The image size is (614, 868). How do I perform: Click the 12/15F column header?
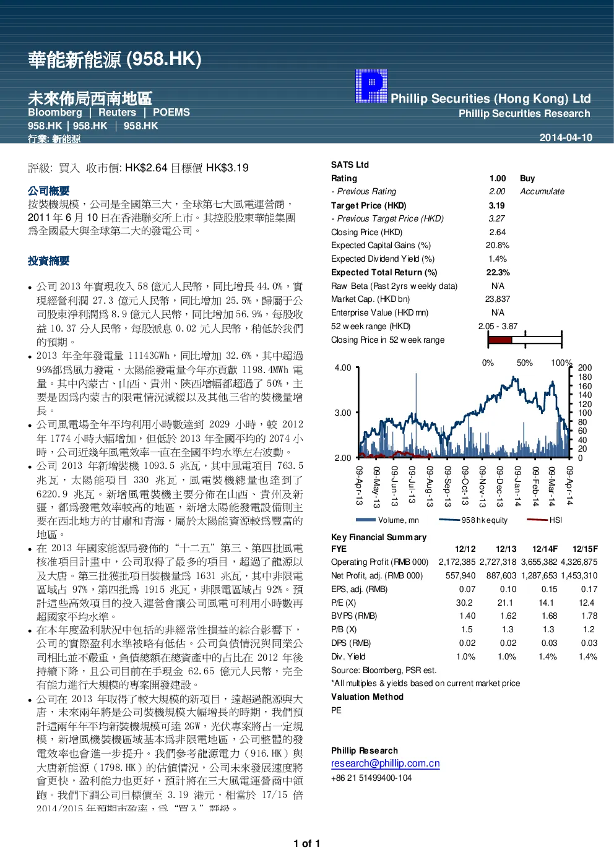point(585,549)
